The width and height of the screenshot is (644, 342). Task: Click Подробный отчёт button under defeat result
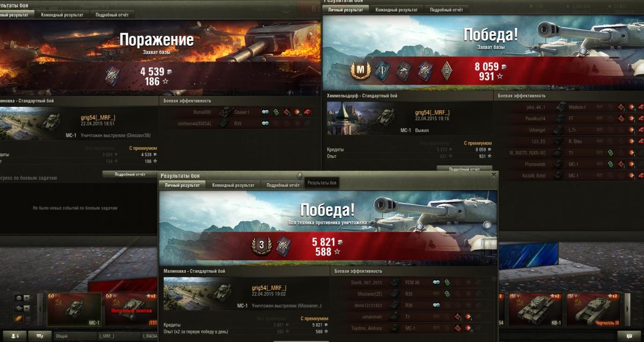(130, 174)
